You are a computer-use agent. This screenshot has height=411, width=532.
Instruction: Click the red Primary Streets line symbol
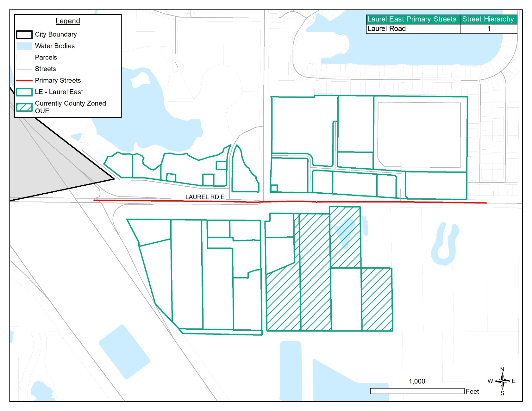point(24,81)
